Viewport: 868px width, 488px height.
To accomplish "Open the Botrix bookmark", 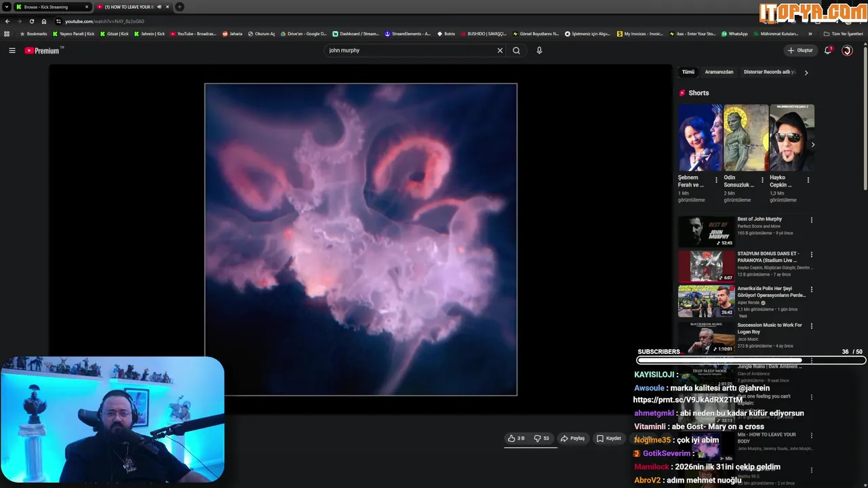I will (x=446, y=33).
